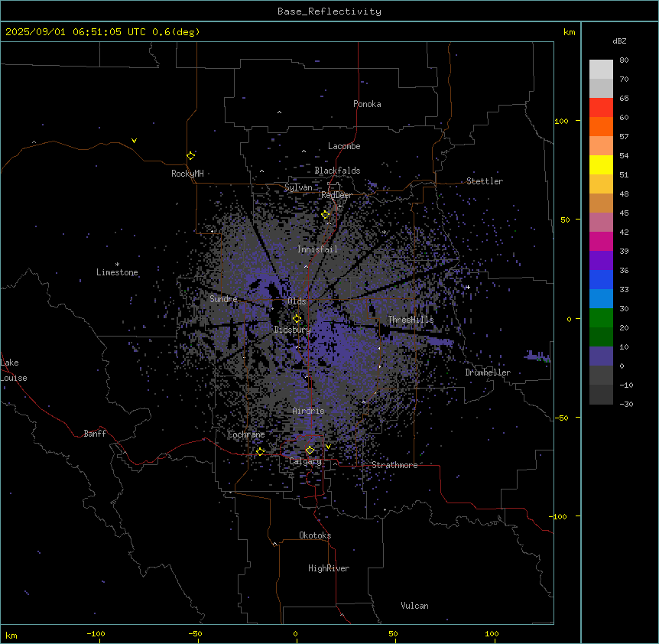Select the tan-brown 45-48 dBZ swatch
Viewport: 659px width, 644px height.
click(601, 203)
